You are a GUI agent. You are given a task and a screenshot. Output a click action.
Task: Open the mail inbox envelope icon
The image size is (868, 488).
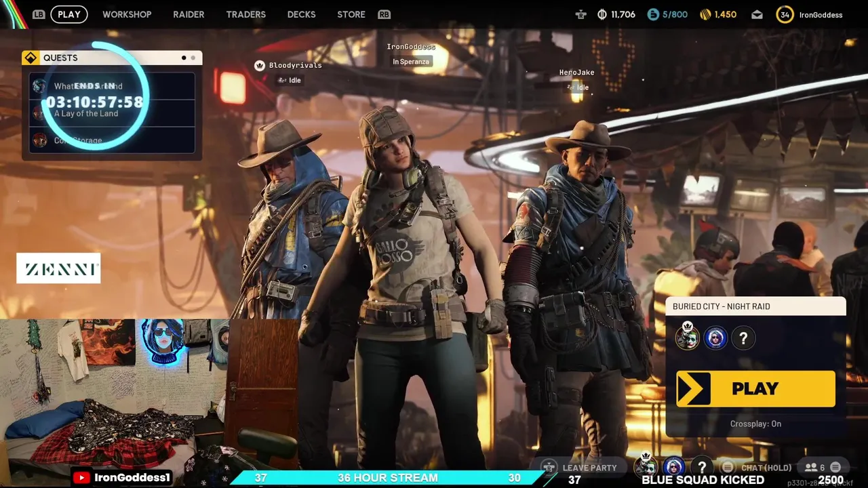point(757,15)
